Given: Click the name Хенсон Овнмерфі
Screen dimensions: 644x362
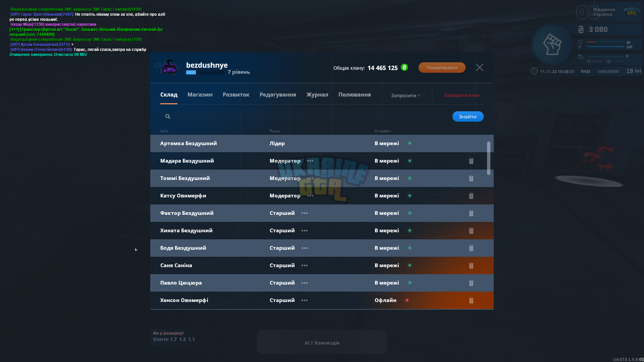Looking at the screenshot, I should [x=184, y=300].
